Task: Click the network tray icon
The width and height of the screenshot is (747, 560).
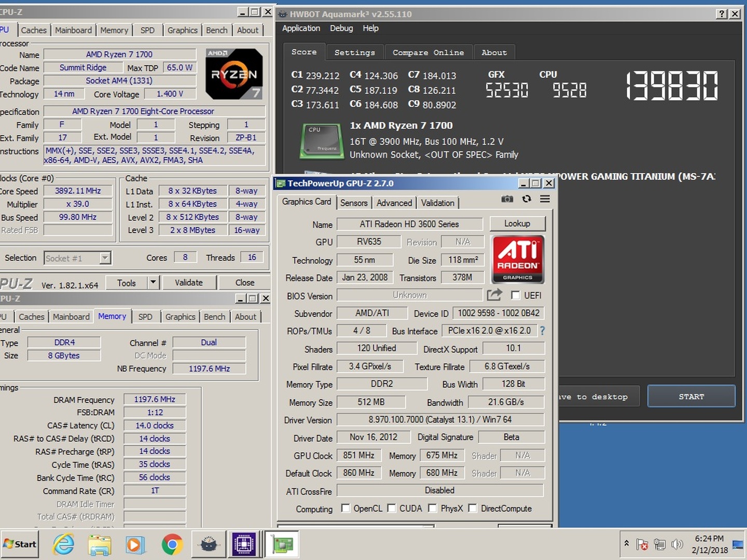Action: point(660,544)
